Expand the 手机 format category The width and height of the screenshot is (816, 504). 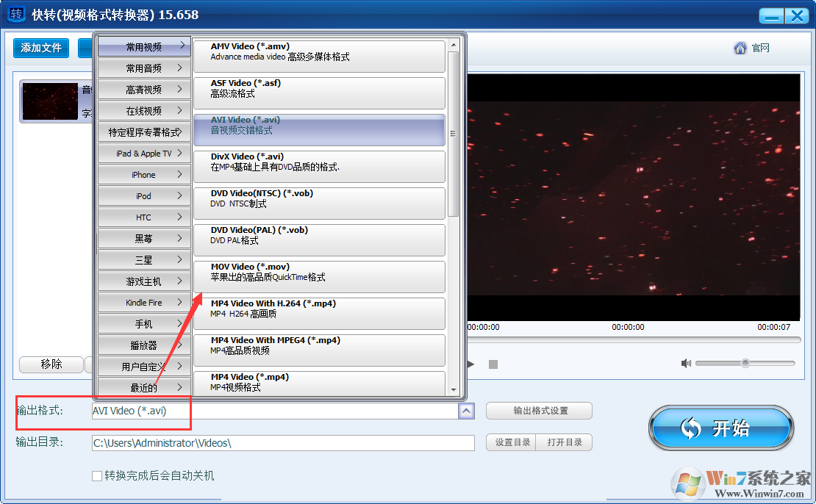click(143, 323)
